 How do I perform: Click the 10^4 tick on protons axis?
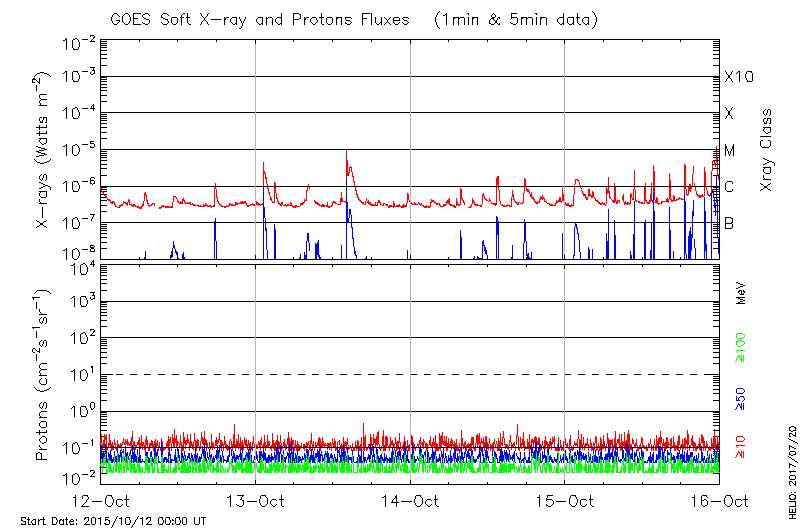pyautogui.click(x=81, y=266)
